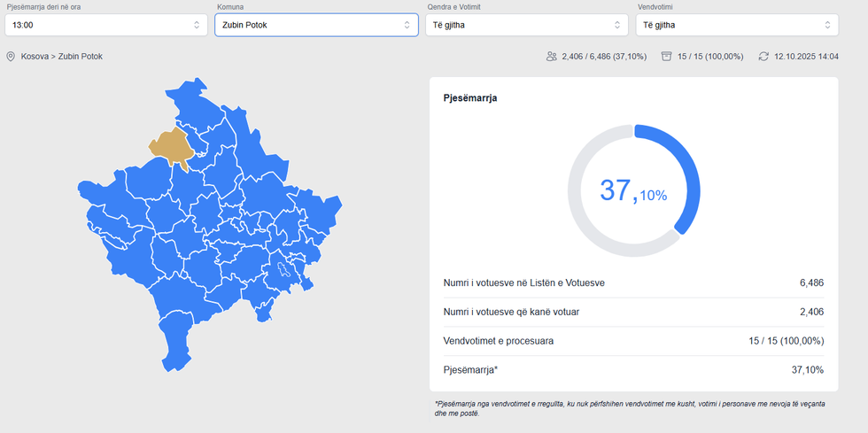
Task: Open the Vendvotimi dropdown
Action: click(736, 25)
